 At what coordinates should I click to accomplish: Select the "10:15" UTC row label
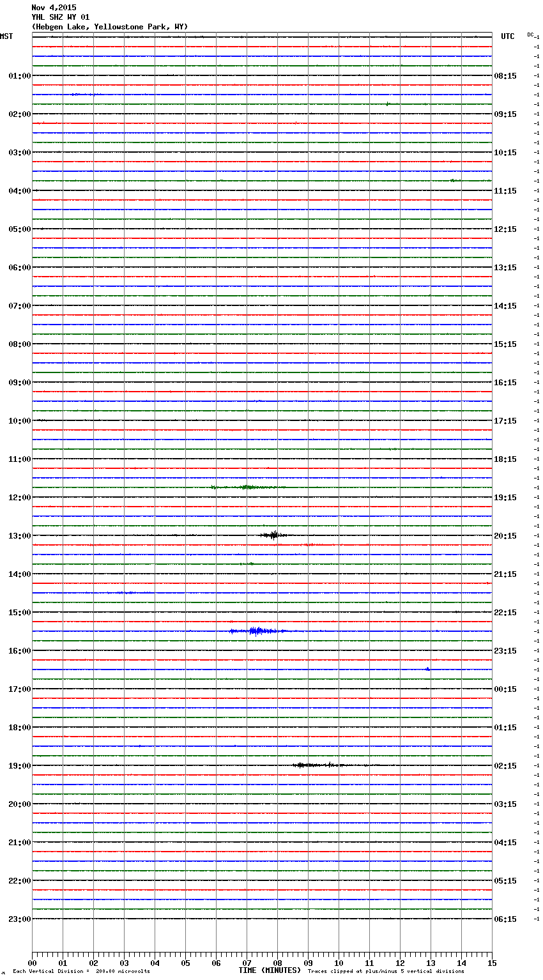[505, 153]
